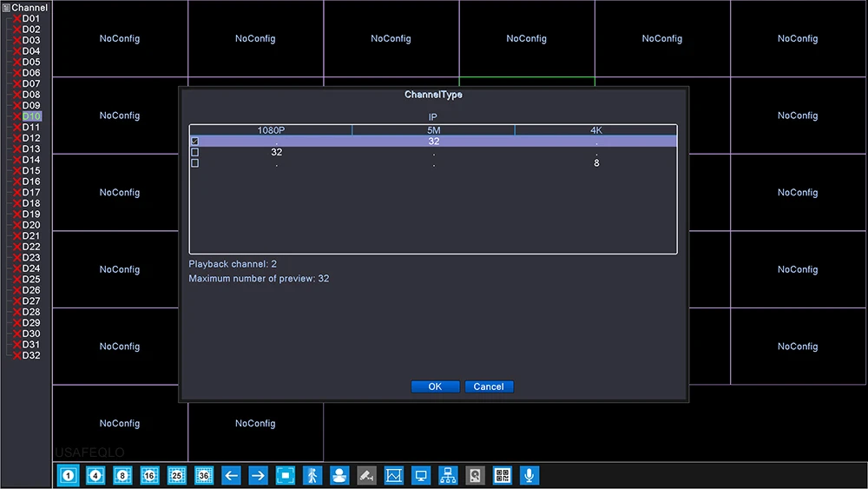Show the QR code icon
Image resolution: width=868 pixels, height=489 pixels.
pyautogui.click(x=502, y=475)
